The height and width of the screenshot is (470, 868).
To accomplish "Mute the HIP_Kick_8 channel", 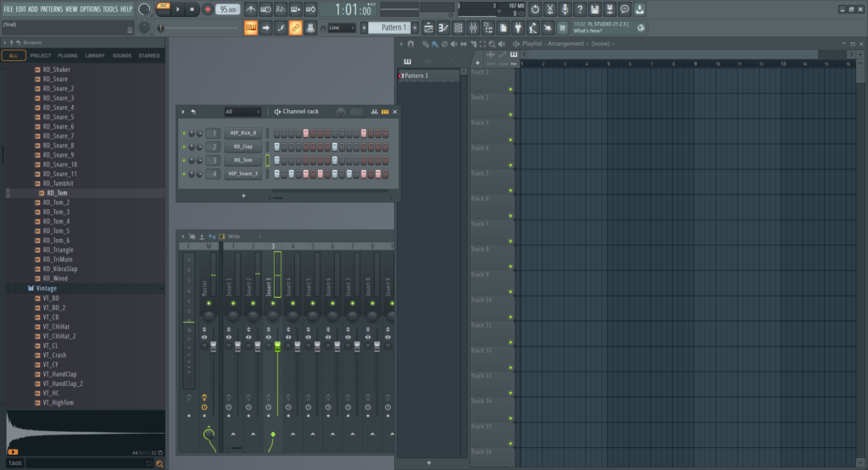I will [x=184, y=133].
